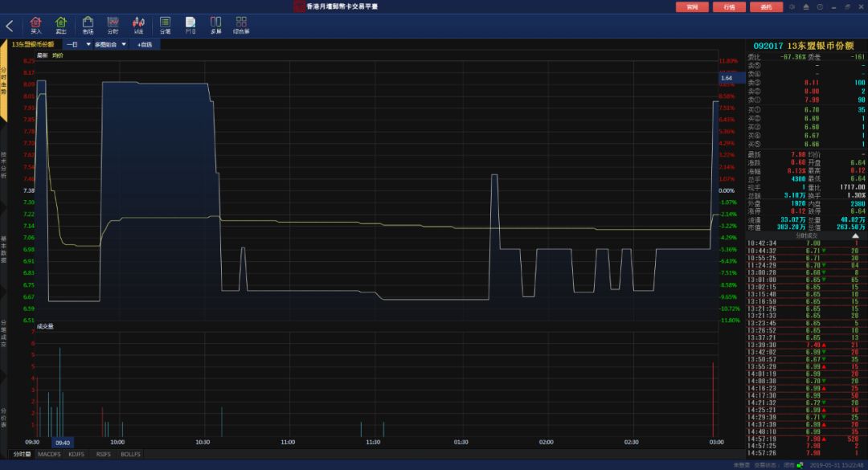Select the 分笔成交 vertical sidebar tab

coord(3,333)
